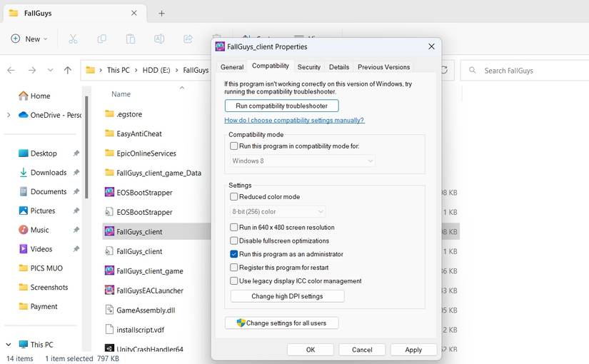The height and width of the screenshot is (364, 589).
Task: Switch to the Previous Versions tab
Action: pyautogui.click(x=383, y=67)
